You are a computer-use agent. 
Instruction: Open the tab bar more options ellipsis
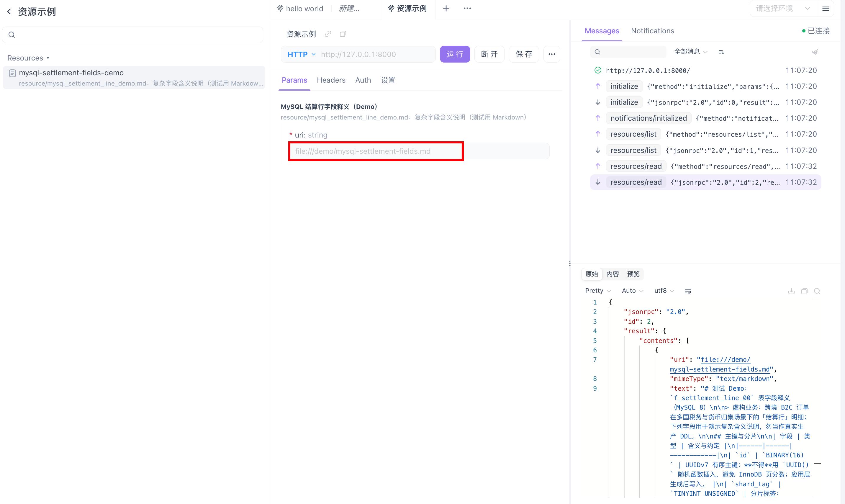467,9
